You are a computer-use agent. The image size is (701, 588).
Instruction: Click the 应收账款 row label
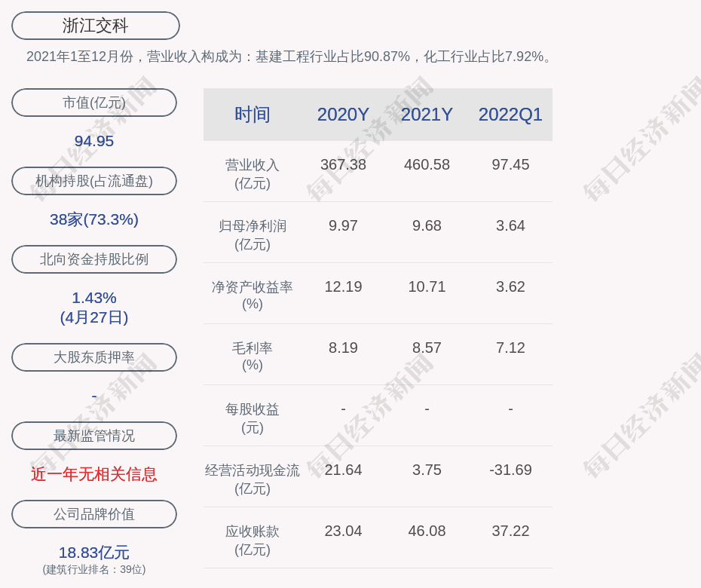point(253,541)
